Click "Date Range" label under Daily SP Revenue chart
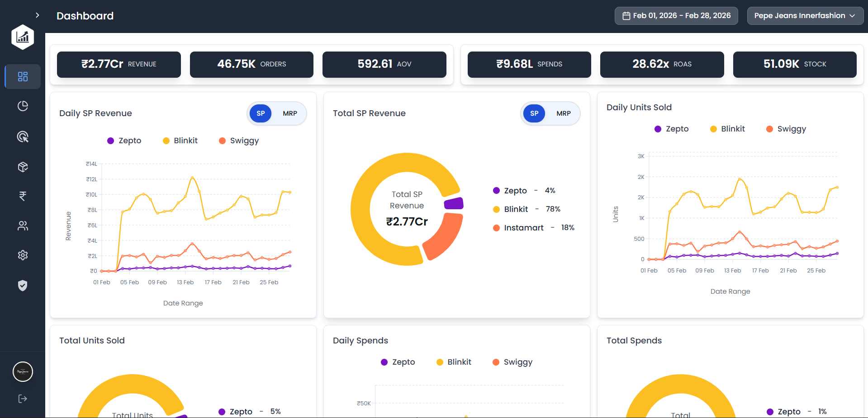The width and height of the screenshot is (868, 418). point(183,303)
